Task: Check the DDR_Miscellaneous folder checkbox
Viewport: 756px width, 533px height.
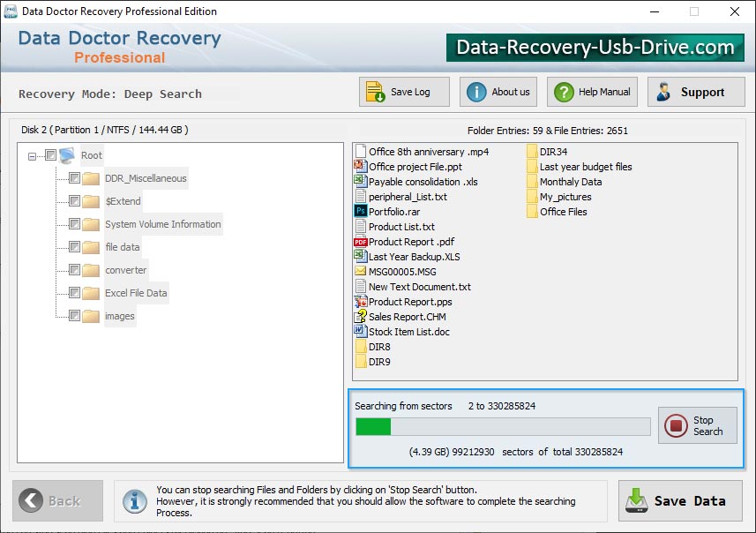Action: pyautogui.click(x=74, y=178)
